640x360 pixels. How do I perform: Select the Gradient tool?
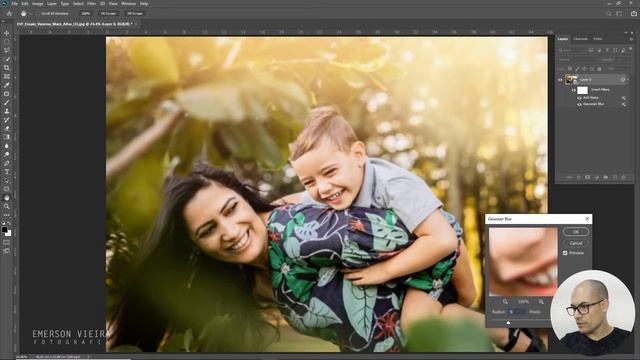tap(7, 137)
